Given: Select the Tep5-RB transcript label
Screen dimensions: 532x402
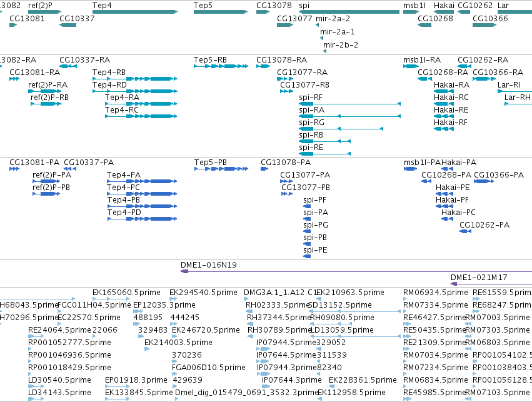Looking at the screenshot, I should click(210, 60).
